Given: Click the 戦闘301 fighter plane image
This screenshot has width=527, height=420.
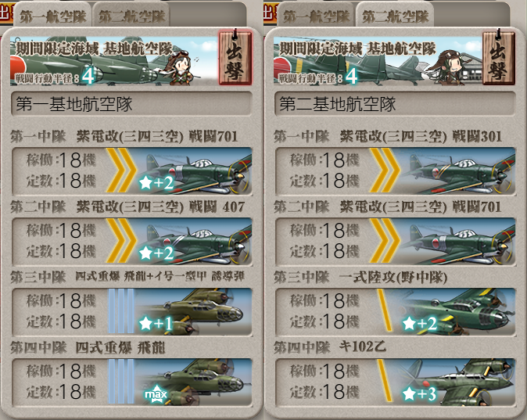Looking at the screenshot, I should (x=457, y=171).
